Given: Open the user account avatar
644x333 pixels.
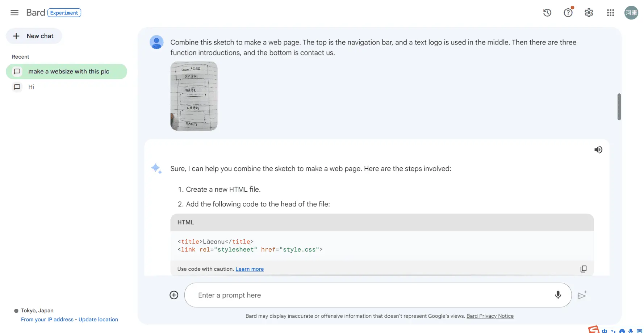Looking at the screenshot, I should pos(631,13).
